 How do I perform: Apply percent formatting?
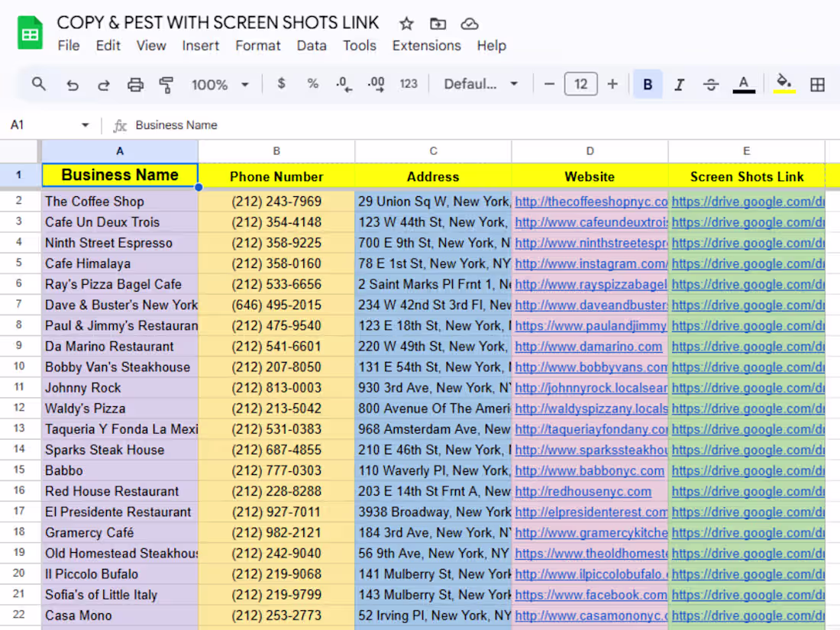(313, 84)
